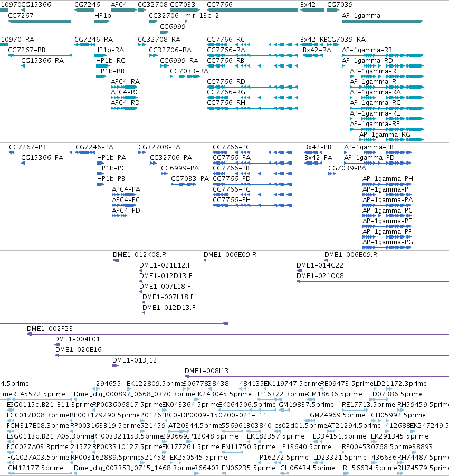
Task: Select EST EK122809.5prime
Action: click(155, 384)
